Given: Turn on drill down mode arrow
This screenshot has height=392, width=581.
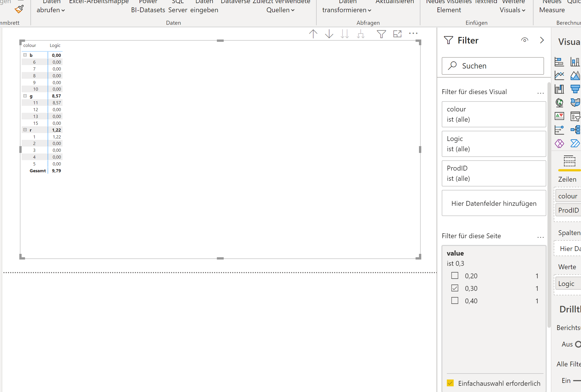Looking at the screenshot, I should click(x=329, y=34).
